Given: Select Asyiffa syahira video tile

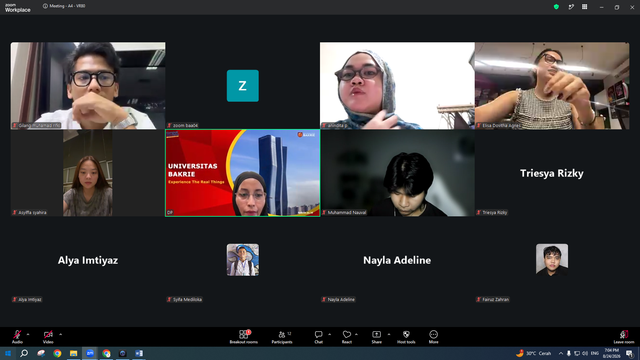Looking at the screenshot, I should click(x=88, y=173).
